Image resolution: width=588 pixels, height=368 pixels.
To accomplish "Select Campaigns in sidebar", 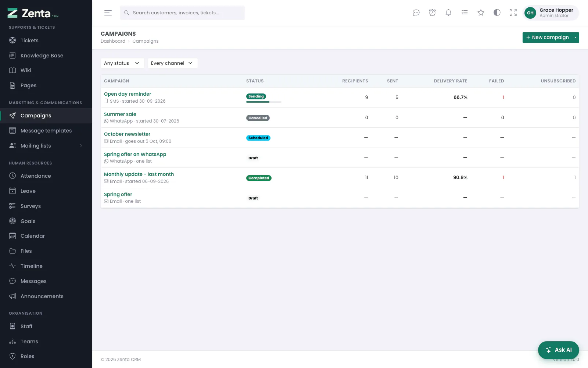I will click(46, 116).
